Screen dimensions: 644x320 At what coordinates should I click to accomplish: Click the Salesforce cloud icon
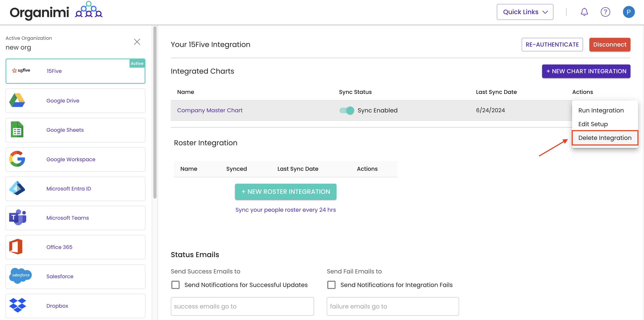[20, 275]
